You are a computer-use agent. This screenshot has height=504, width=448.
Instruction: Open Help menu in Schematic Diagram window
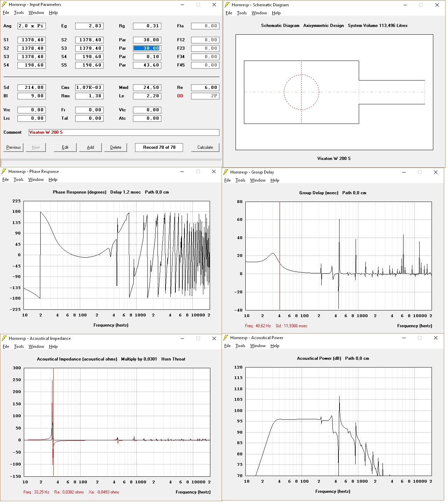pos(276,13)
